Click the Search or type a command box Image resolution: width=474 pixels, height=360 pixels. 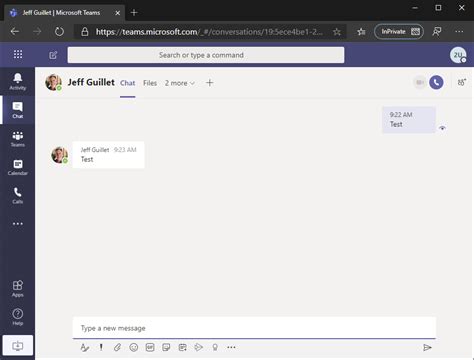click(206, 55)
